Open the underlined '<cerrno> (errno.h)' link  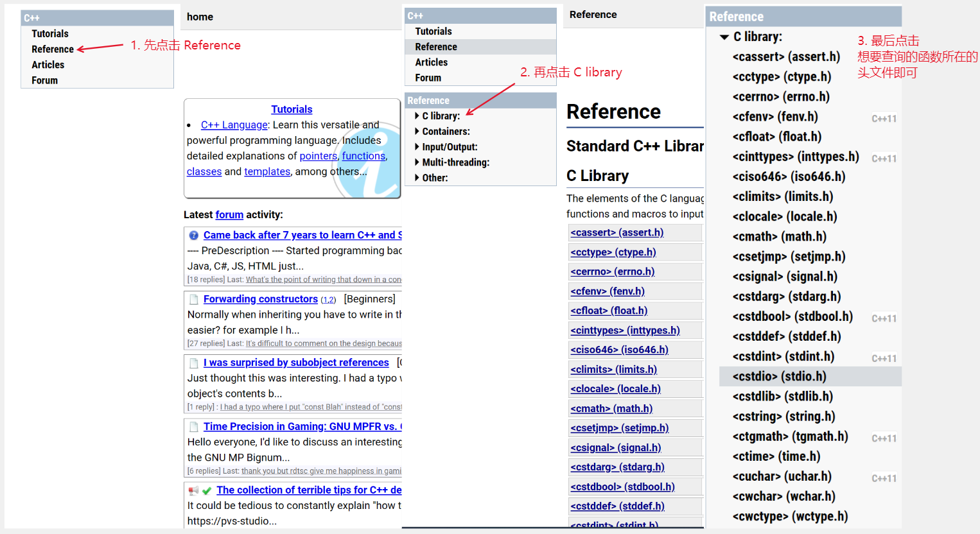(613, 271)
